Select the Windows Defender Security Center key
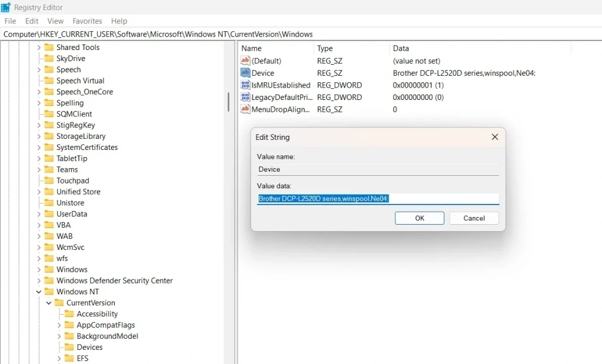 [114, 280]
